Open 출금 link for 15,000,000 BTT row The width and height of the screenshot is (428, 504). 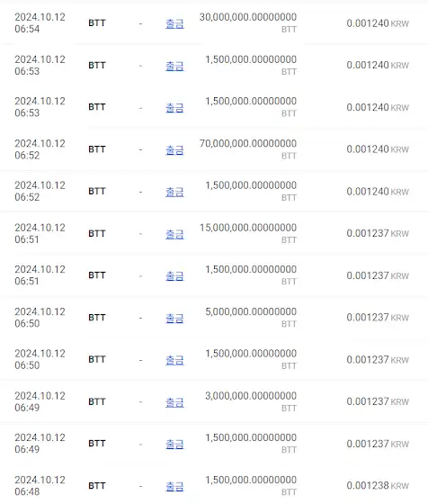click(174, 234)
